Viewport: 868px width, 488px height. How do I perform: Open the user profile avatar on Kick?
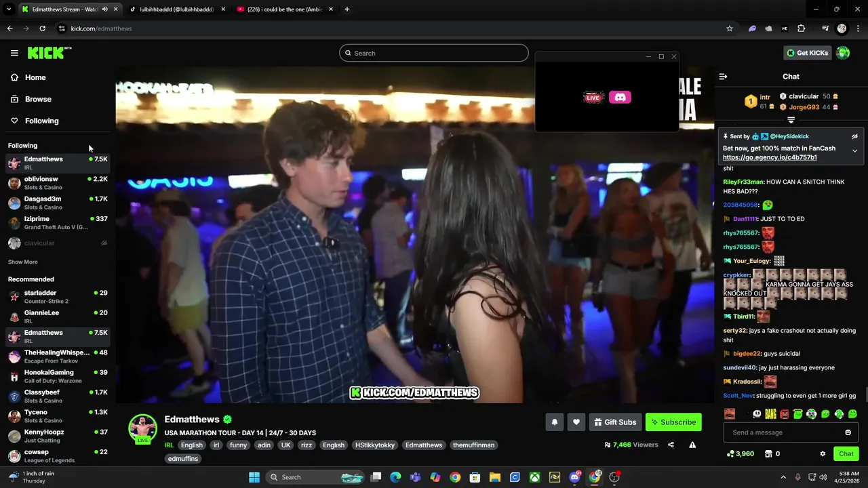[x=843, y=53]
